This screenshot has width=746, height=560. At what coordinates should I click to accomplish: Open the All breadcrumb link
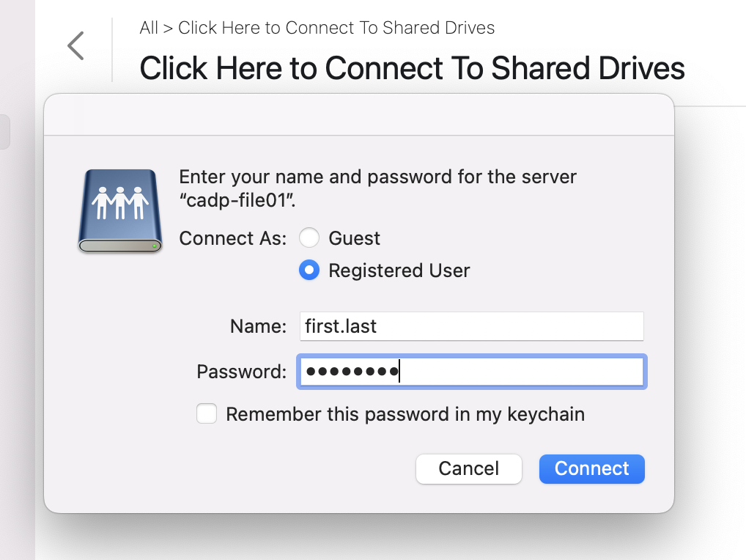(149, 28)
